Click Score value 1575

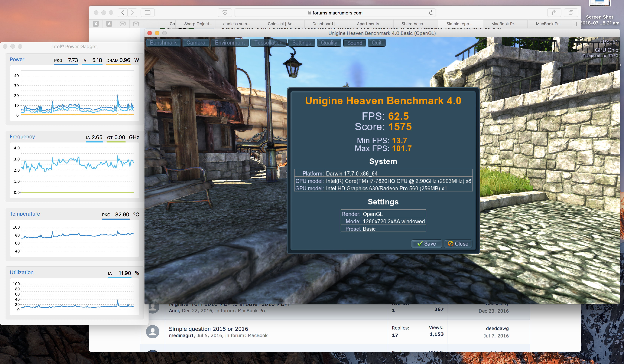tap(400, 127)
